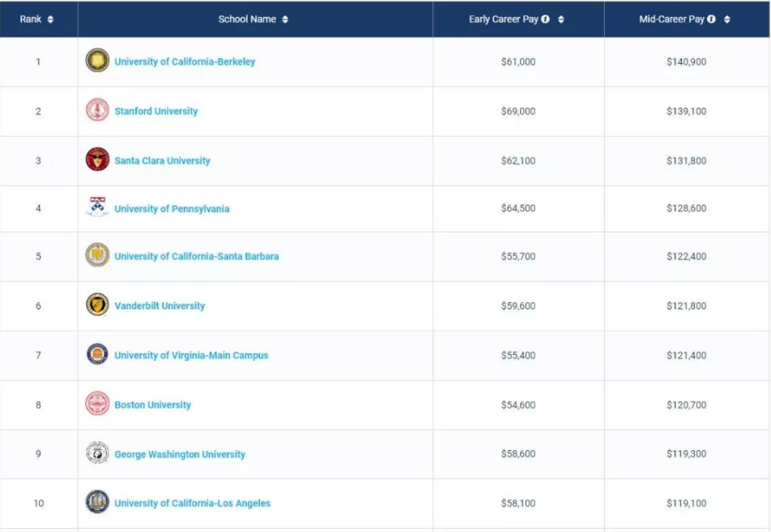
Task: Select the $69,000 early pay cell
Action: click(518, 112)
